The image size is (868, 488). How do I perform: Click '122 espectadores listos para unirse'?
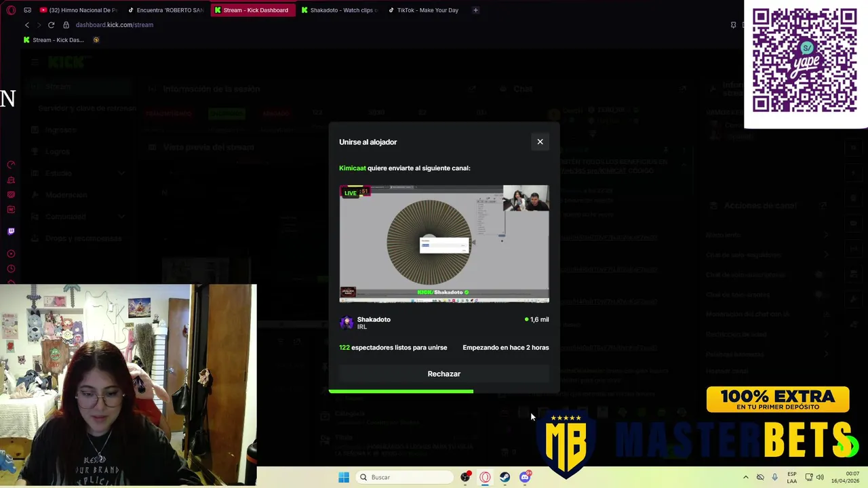pos(393,348)
